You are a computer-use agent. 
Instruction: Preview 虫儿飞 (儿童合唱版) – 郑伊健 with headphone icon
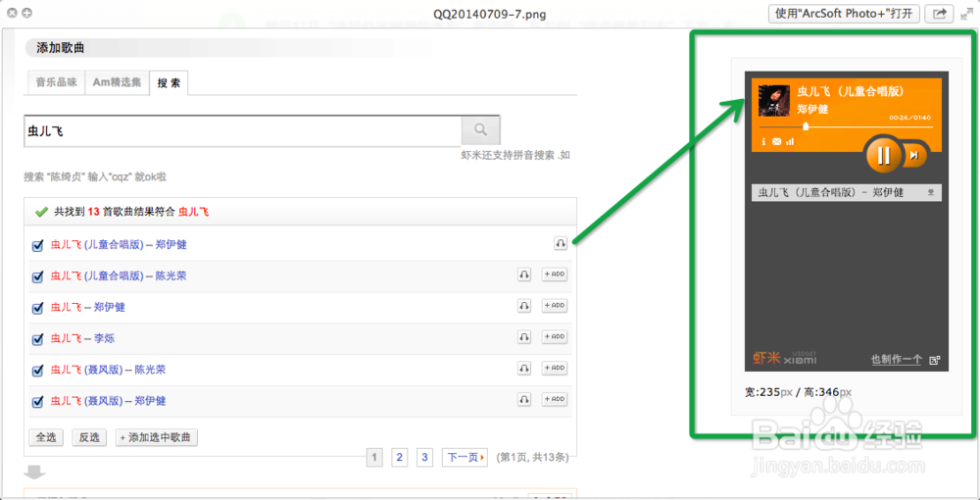point(561,243)
